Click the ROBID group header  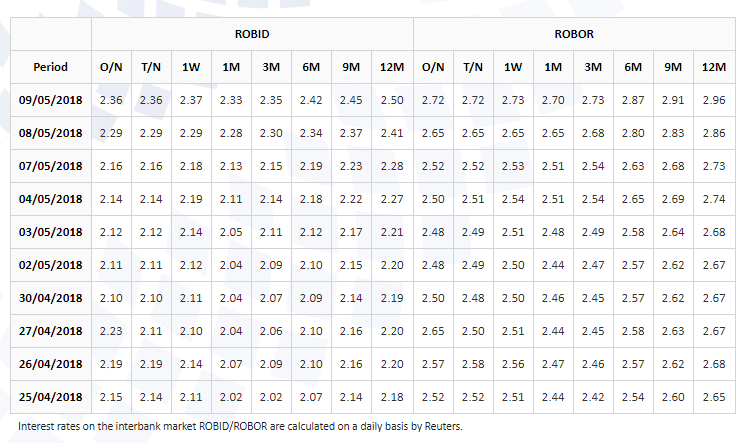pyautogui.click(x=252, y=34)
